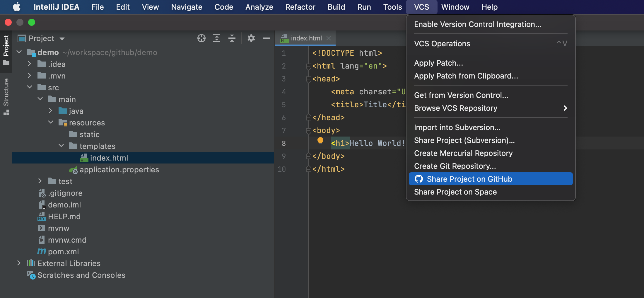Click the DOCTYPE declaration on line 1
The image size is (644, 298).
pos(347,53)
